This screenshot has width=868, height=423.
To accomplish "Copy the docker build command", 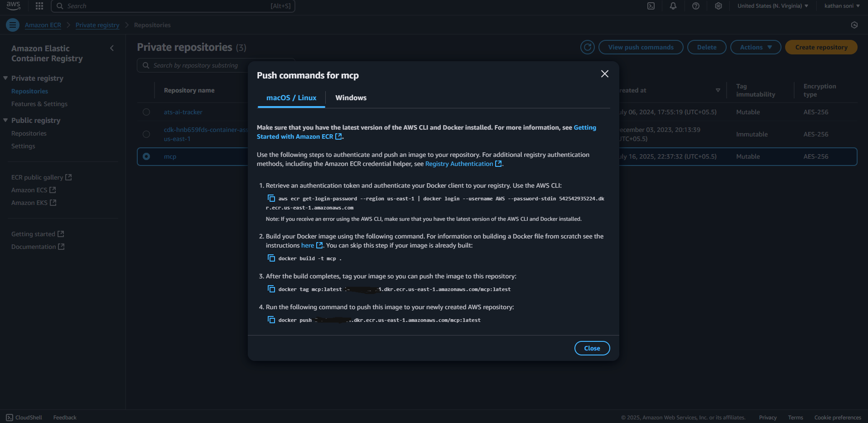I will pyautogui.click(x=271, y=258).
